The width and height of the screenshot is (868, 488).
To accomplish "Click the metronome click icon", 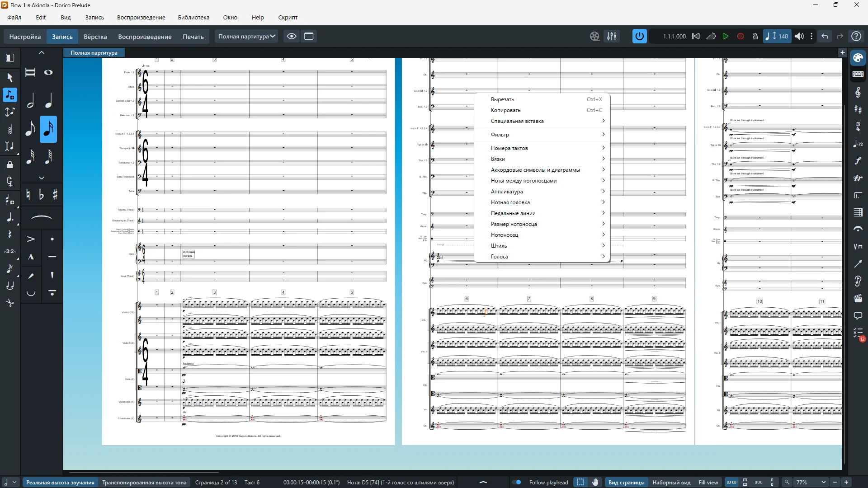I will coord(755,36).
